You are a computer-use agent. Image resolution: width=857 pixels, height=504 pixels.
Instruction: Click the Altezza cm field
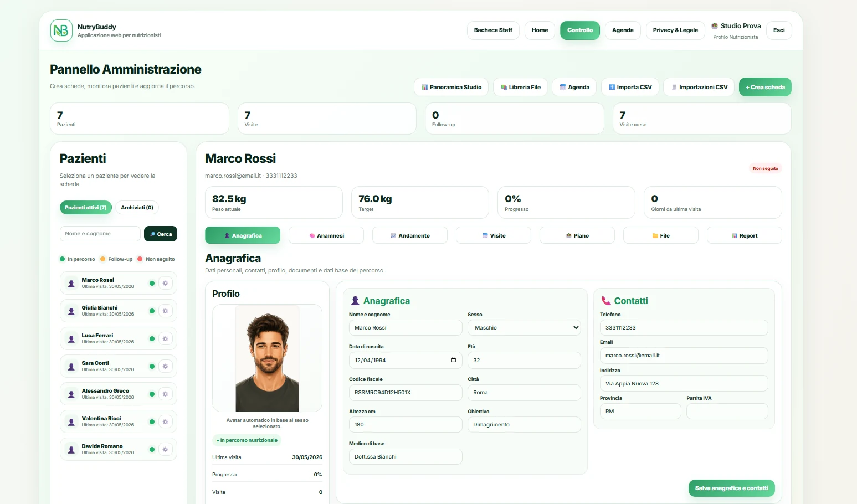pyautogui.click(x=406, y=425)
